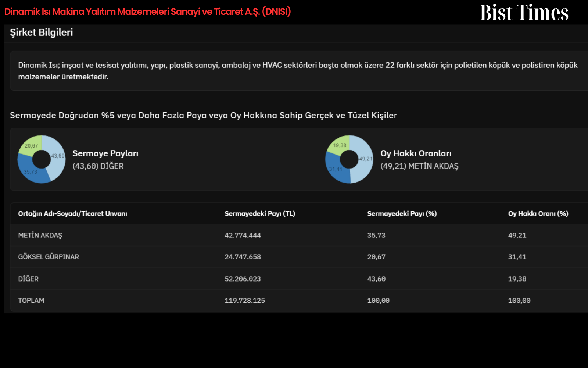
Task: Click the Bist Times logo
Action: [x=524, y=13]
